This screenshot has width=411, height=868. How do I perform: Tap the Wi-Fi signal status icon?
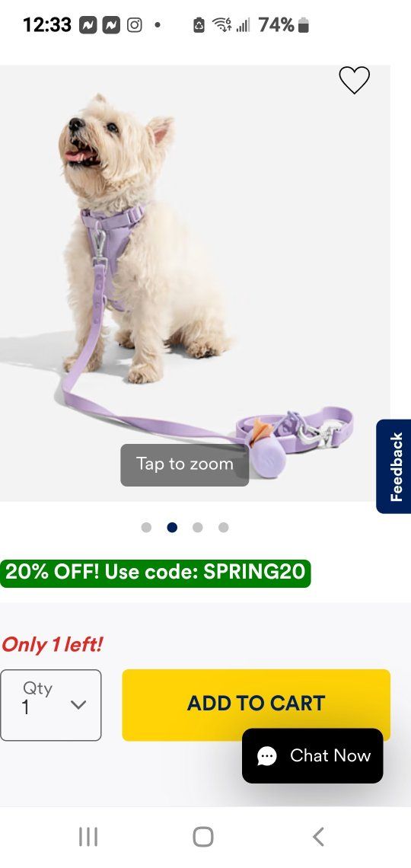(x=221, y=25)
